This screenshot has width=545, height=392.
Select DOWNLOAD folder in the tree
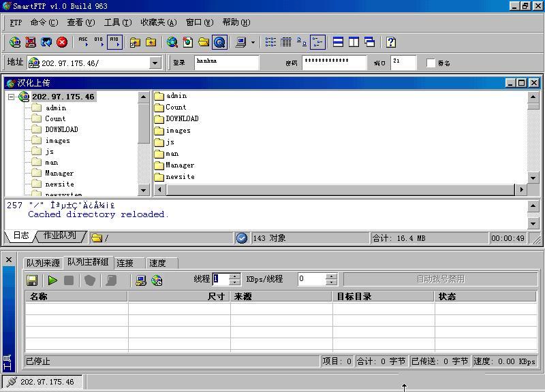click(x=61, y=129)
